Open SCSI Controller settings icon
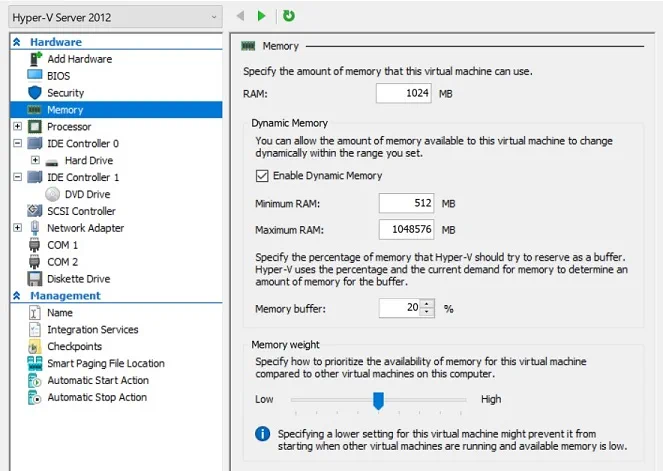This screenshot has height=471, width=663. [34, 211]
